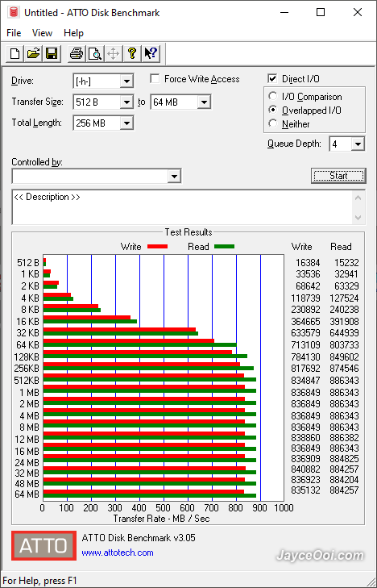Select the I/O Comparison radio button
The height and width of the screenshot is (588, 377).
(273, 96)
